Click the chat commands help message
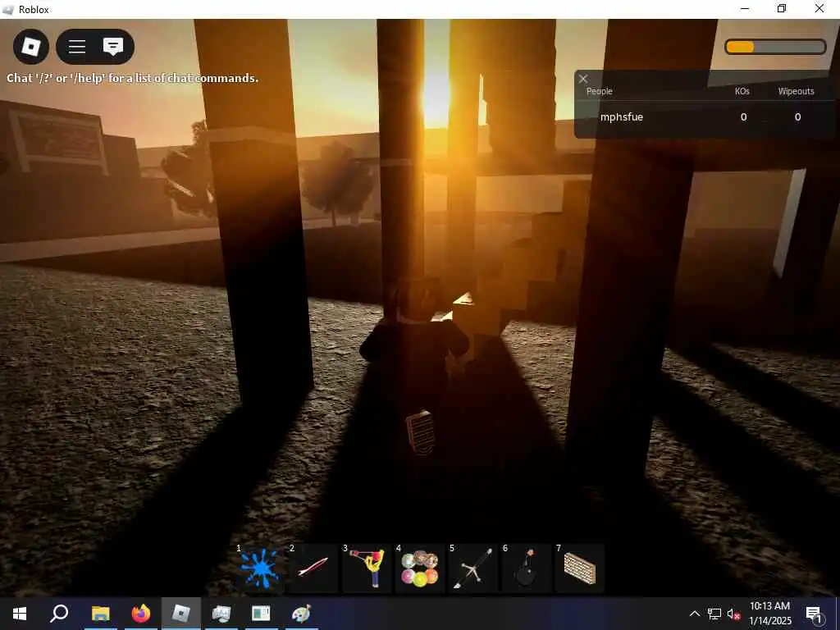The width and height of the screenshot is (840, 630). click(132, 78)
